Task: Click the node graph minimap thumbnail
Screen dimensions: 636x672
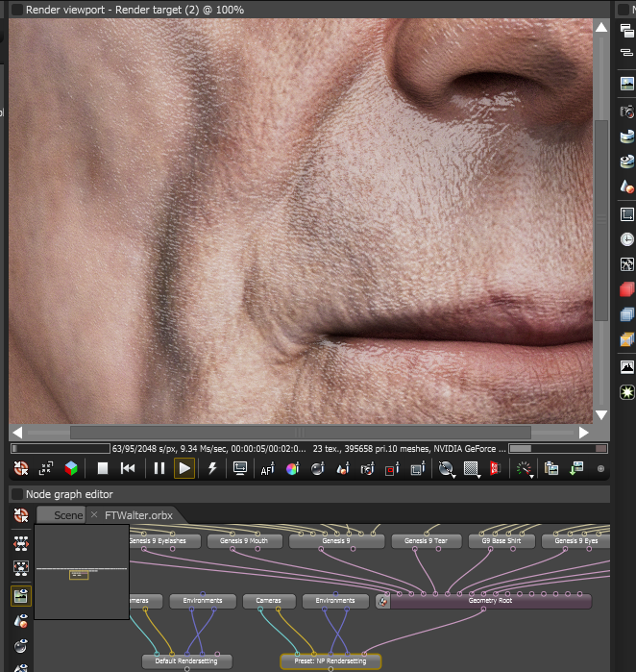Action: tap(82, 572)
